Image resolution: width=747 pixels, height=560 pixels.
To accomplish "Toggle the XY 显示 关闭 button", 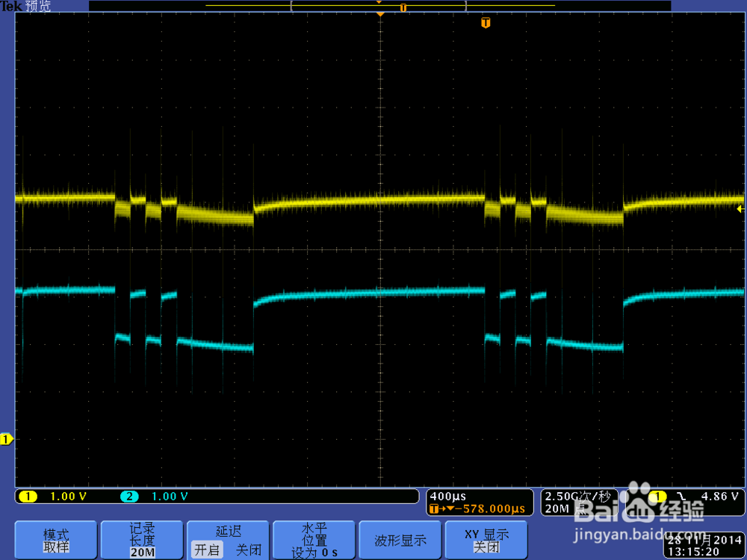I will click(x=486, y=540).
